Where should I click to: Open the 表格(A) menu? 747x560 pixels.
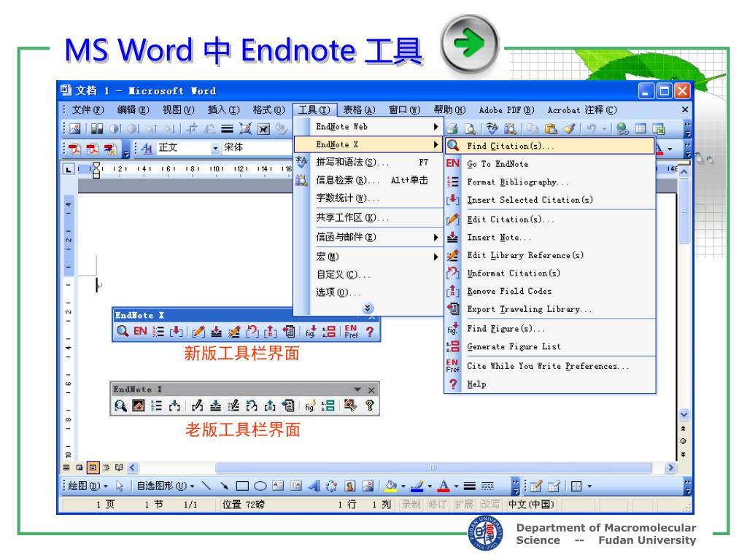359,110
